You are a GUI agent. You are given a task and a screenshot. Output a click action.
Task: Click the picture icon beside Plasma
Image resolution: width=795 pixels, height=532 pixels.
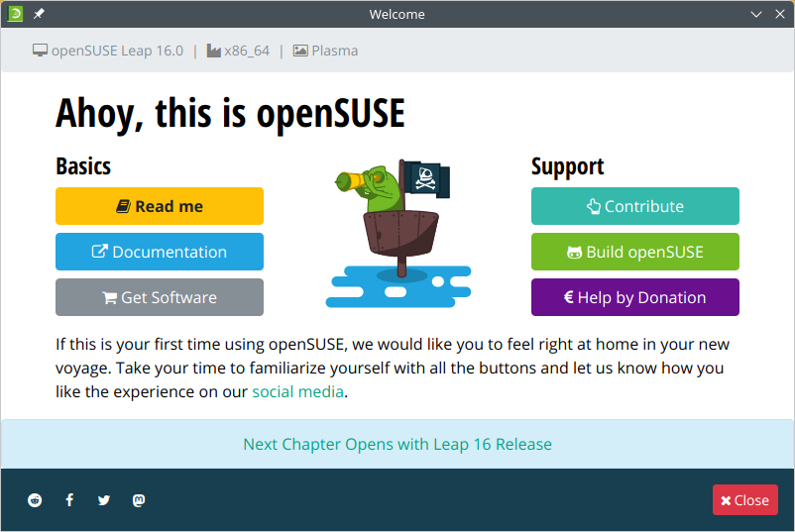(x=300, y=51)
